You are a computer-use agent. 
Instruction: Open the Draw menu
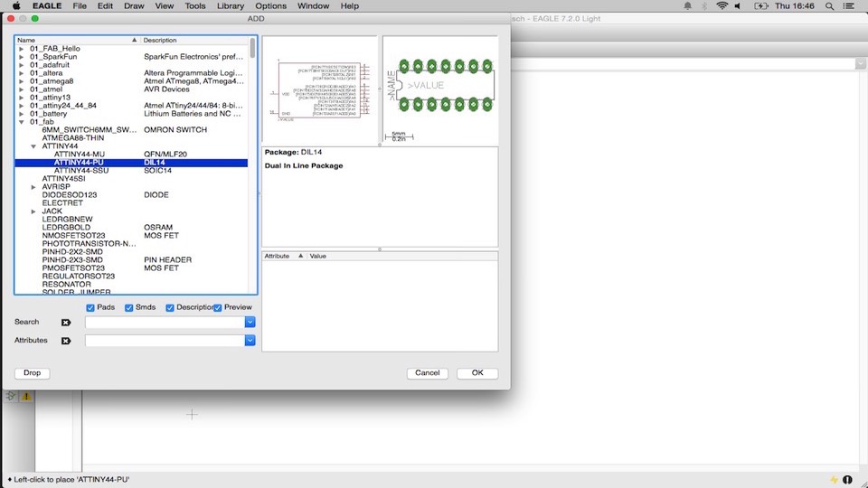(134, 6)
